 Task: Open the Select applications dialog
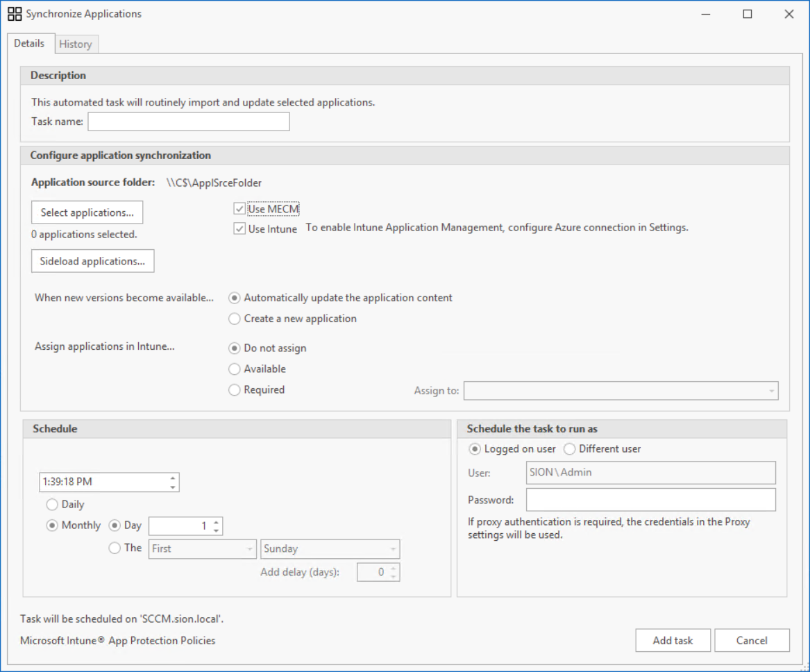pyautogui.click(x=87, y=212)
